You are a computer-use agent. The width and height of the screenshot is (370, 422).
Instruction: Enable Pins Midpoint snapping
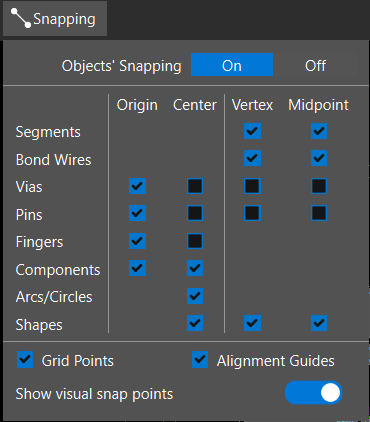pos(319,213)
